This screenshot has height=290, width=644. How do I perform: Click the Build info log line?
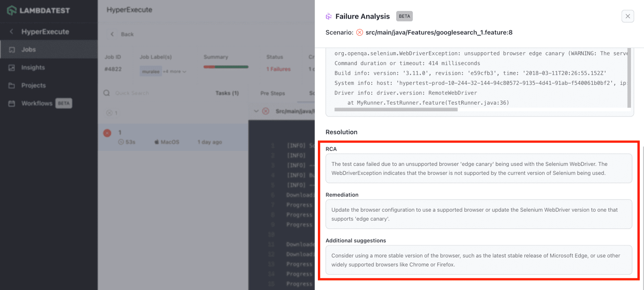pyautogui.click(x=471, y=73)
